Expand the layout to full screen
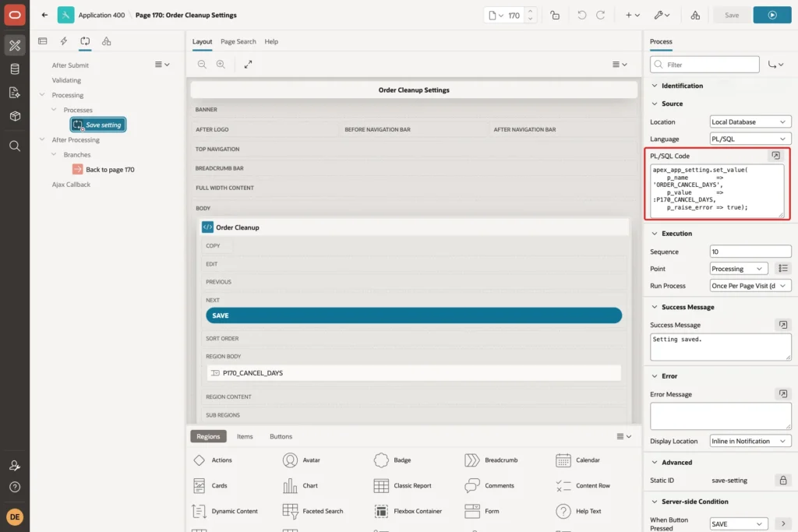Viewport: 798px width, 532px height. pyautogui.click(x=248, y=64)
